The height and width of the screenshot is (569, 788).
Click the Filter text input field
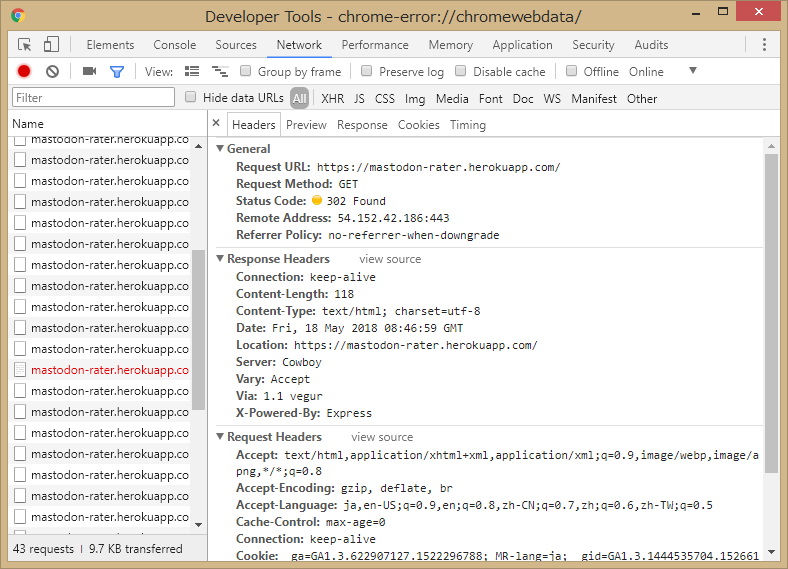pyautogui.click(x=93, y=98)
